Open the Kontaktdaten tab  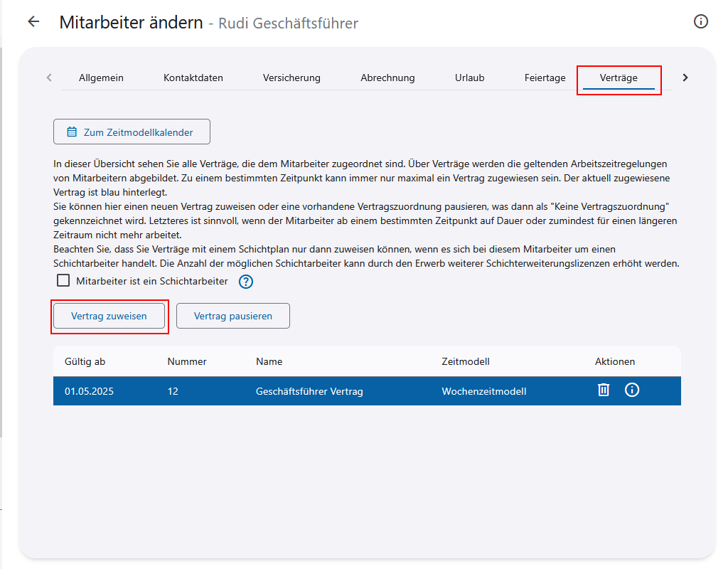pyautogui.click(x=193, y=78)
